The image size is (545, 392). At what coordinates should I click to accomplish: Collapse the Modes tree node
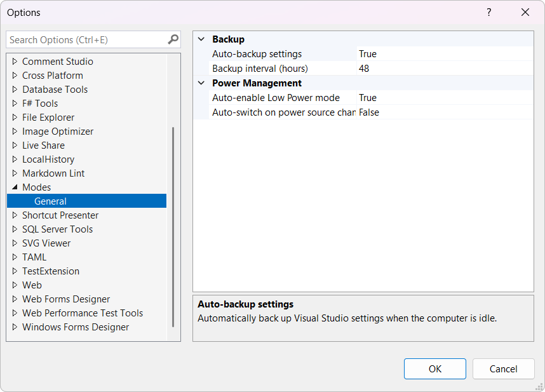(x=15, y=187)
